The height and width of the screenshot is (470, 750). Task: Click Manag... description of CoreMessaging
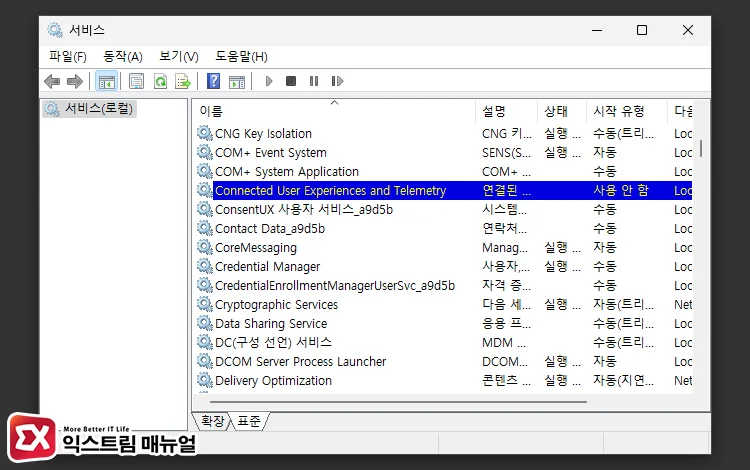tap(505, 248)
